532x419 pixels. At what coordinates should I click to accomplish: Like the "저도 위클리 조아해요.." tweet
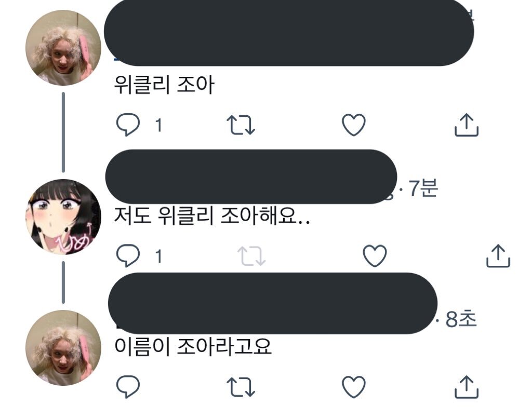pyautogui.click(x=375, y=255)
